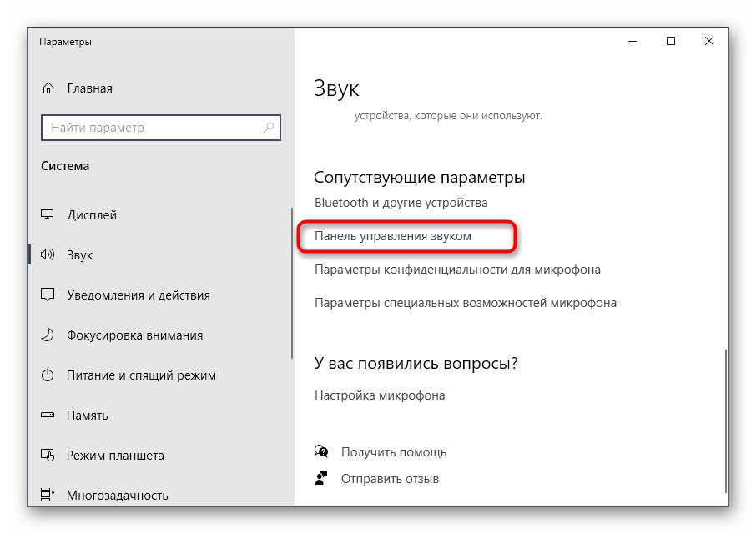Screen dimensions: 756x534
Task: Click the Display monitor icon
Action: (x=48, y=215)
